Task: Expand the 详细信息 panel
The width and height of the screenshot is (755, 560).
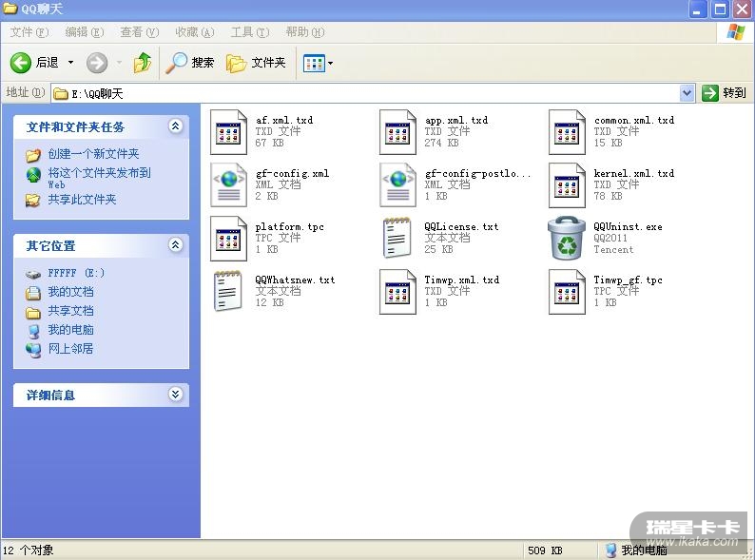Action: click(x=175, y=395)
